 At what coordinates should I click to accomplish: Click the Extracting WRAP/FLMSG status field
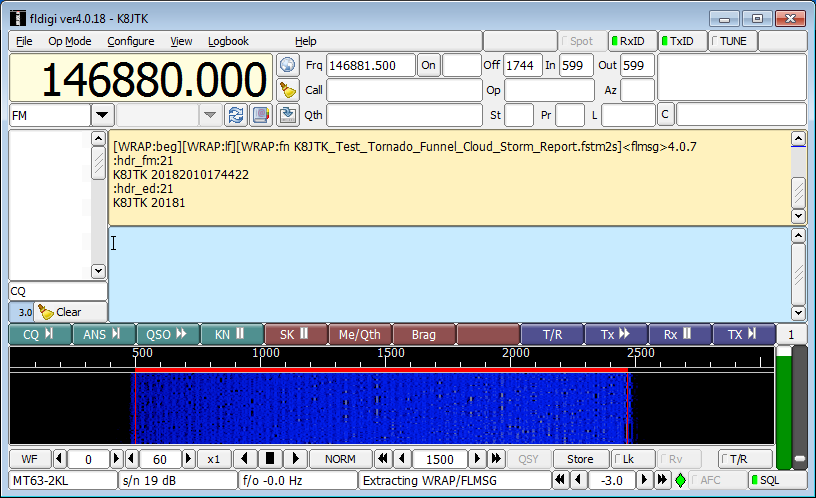[454, 480]
